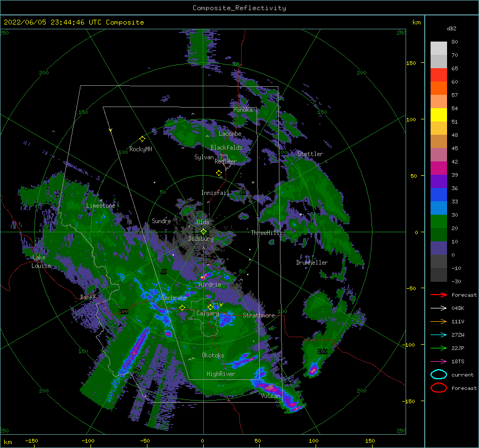
Task: Select the Strathmore label
Action: 259,315
